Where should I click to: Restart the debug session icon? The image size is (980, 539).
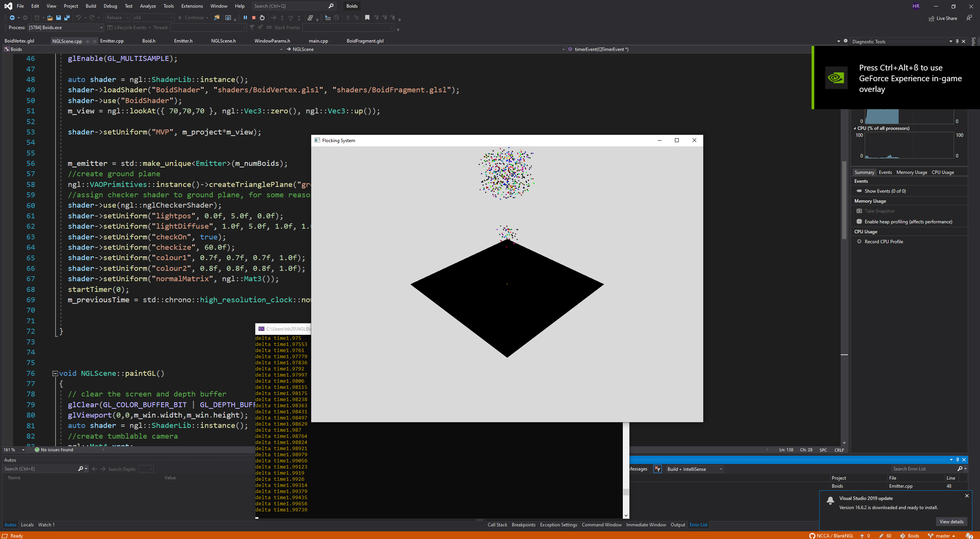[x=262, y=18]
